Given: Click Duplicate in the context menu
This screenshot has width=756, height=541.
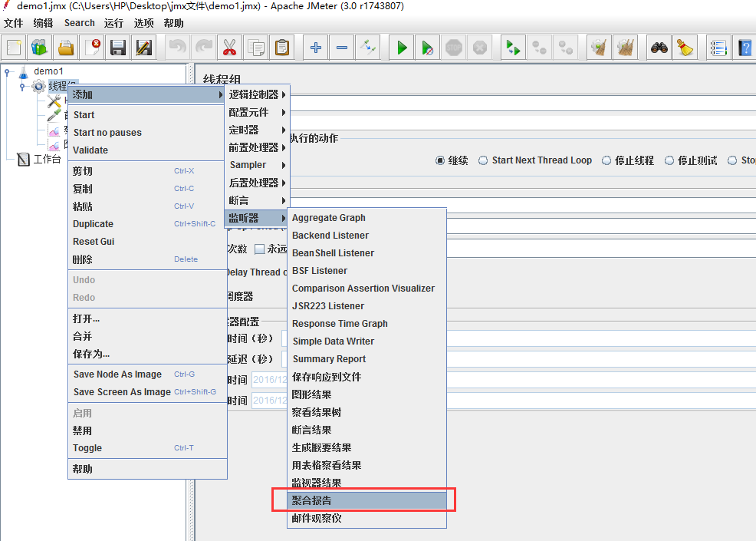Looking at the screenshot, I should tap(147, 224).
